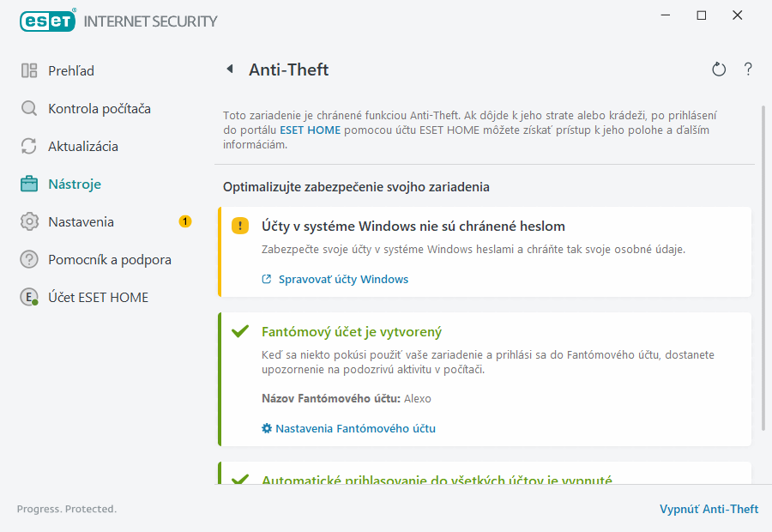Click the yellow warning icon about Windows accounts

240,225
